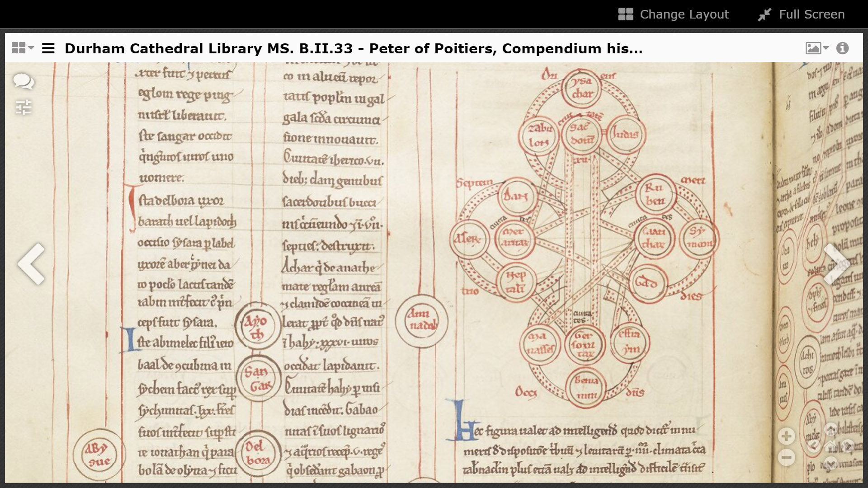
Task: Toggle annotations with the speech bubble icon
Action: (x=24, y=82)
